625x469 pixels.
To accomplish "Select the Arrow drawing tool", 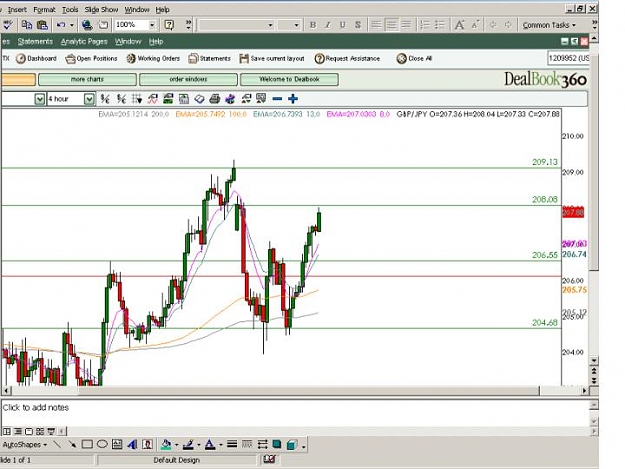I will tap(72, 444).
